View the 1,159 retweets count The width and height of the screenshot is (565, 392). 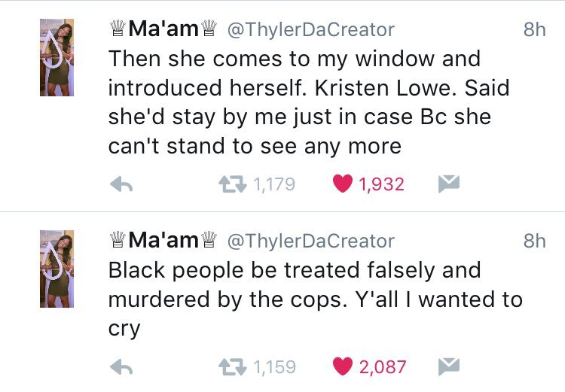pyautogui.click(x=273, y=367)
